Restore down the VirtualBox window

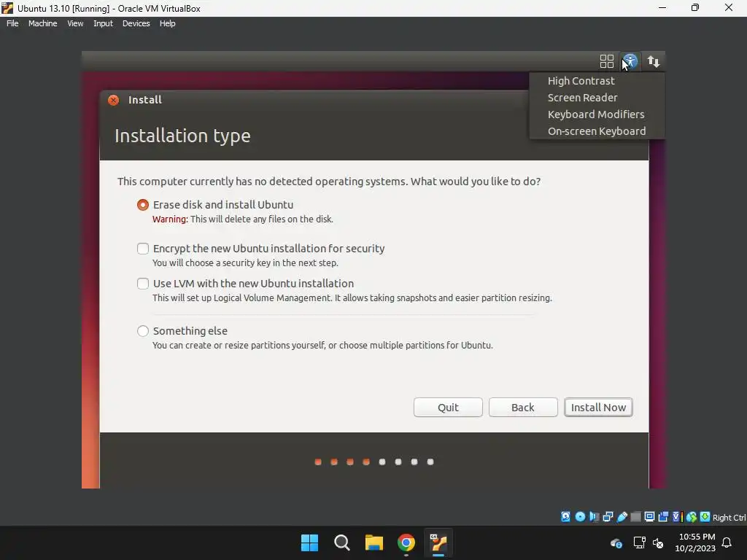click(x=695, y=8)
